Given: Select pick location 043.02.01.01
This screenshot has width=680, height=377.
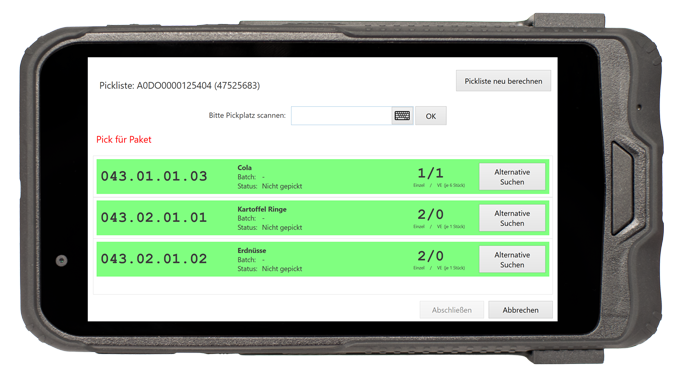Looking at the screenshot, I should (x=154, y=217).
